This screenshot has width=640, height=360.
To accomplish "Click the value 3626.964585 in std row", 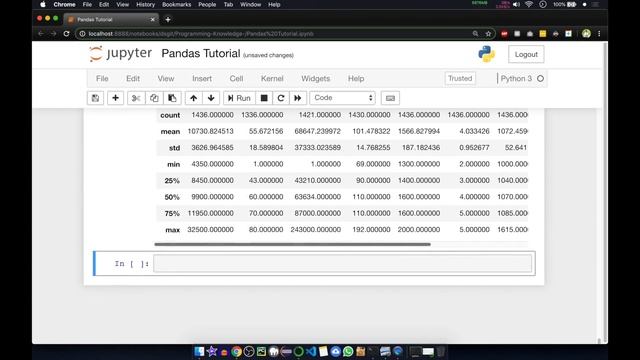I will click(x=212, y=147).
